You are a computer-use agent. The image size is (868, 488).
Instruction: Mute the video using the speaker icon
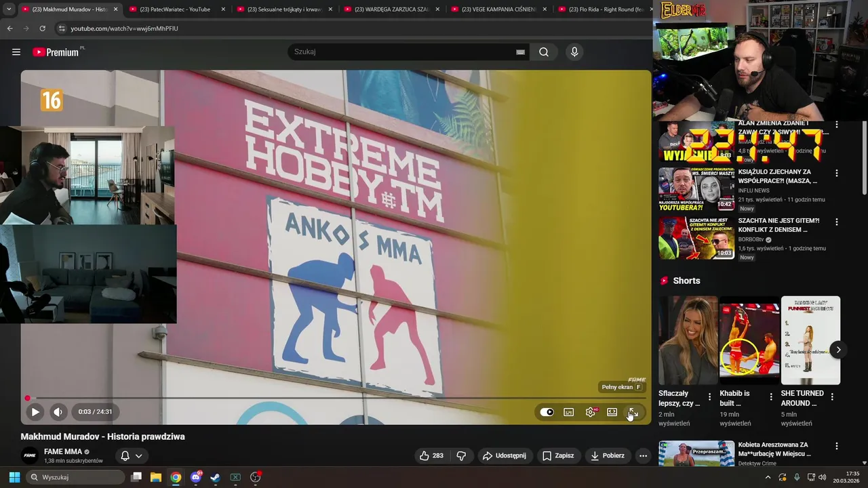click(58, 411)
